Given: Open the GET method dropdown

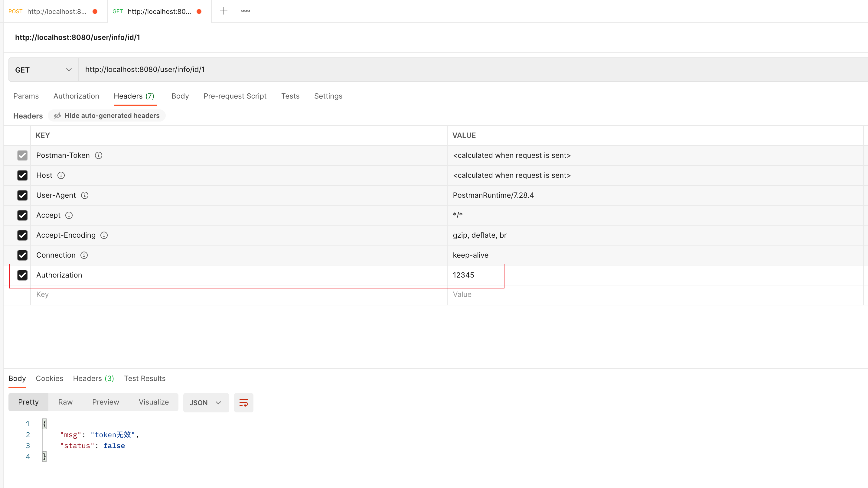Looking at the screenshot, I should [x=43, y=70].
